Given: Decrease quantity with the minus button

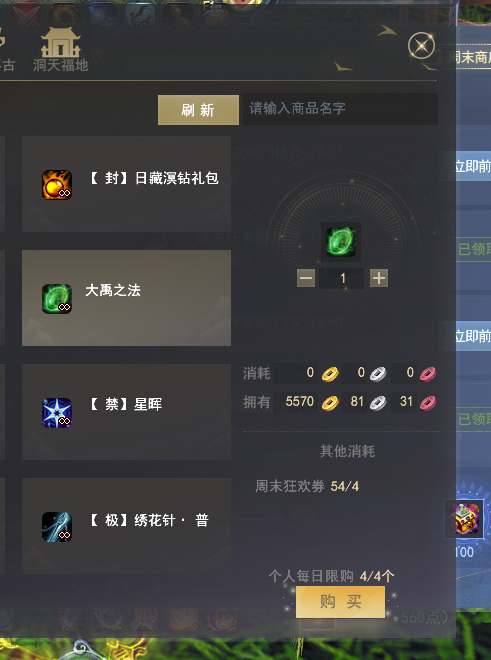Looking at the screenshot, I should click(306, 278).
